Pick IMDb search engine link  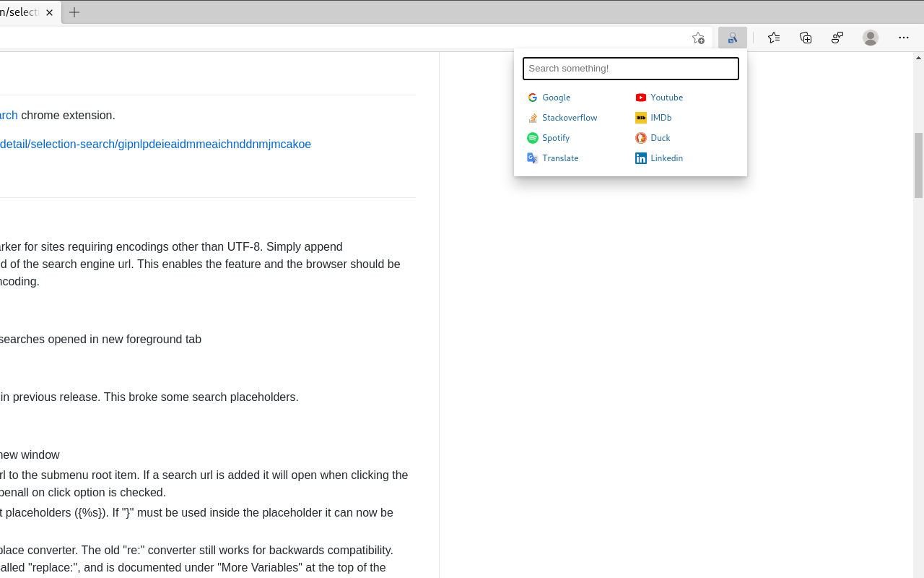(661, 118)
